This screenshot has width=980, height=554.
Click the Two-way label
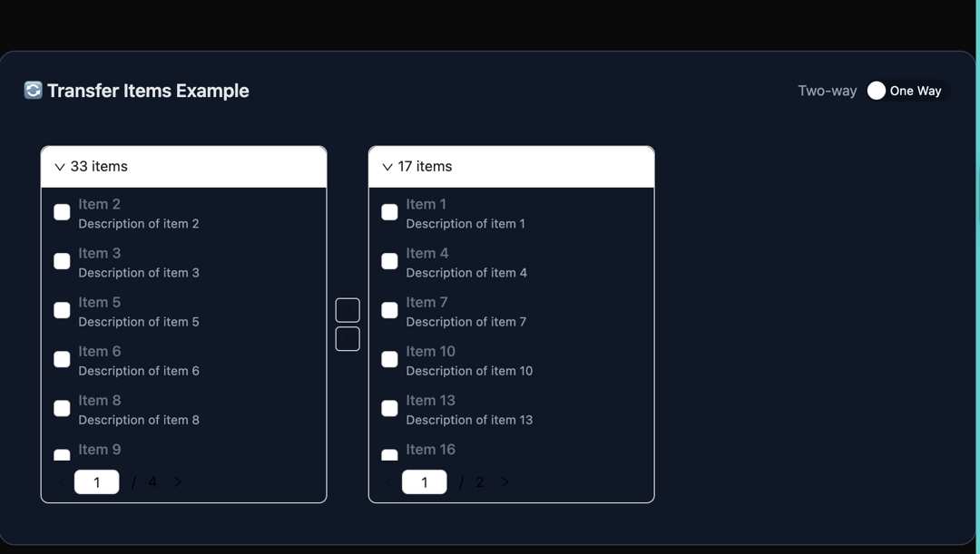(827, 91)
